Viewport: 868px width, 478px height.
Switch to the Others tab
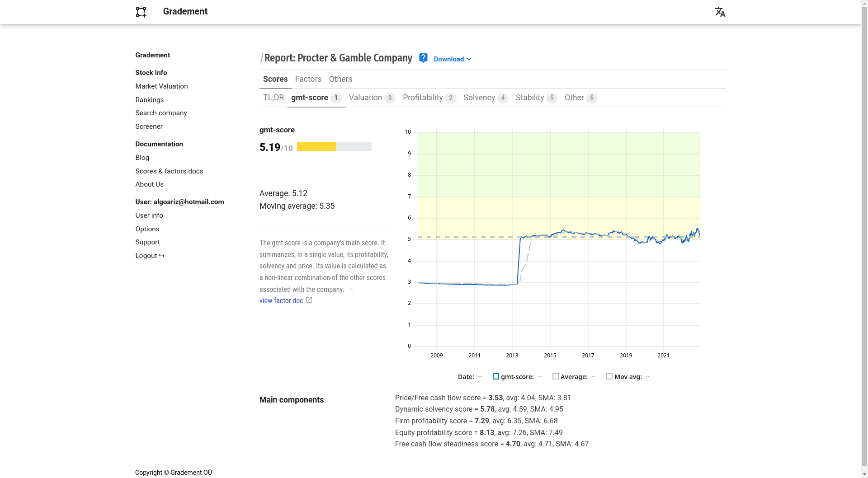[x=340, y=79]
